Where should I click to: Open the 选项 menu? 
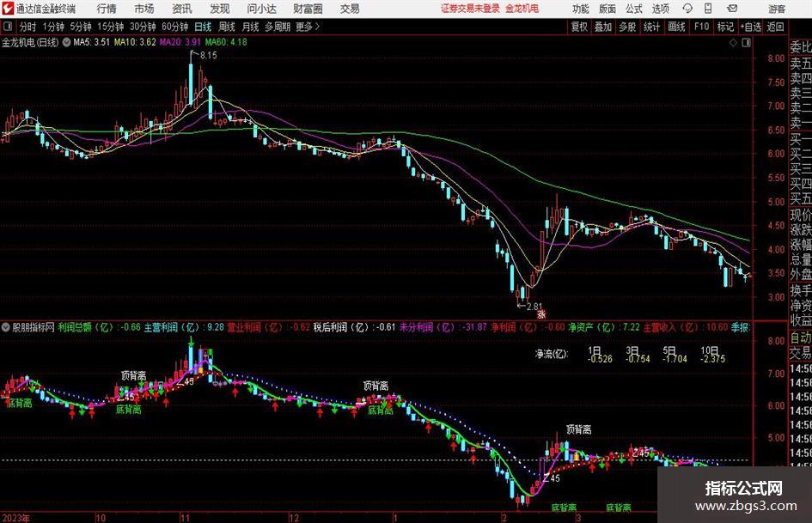660,9
